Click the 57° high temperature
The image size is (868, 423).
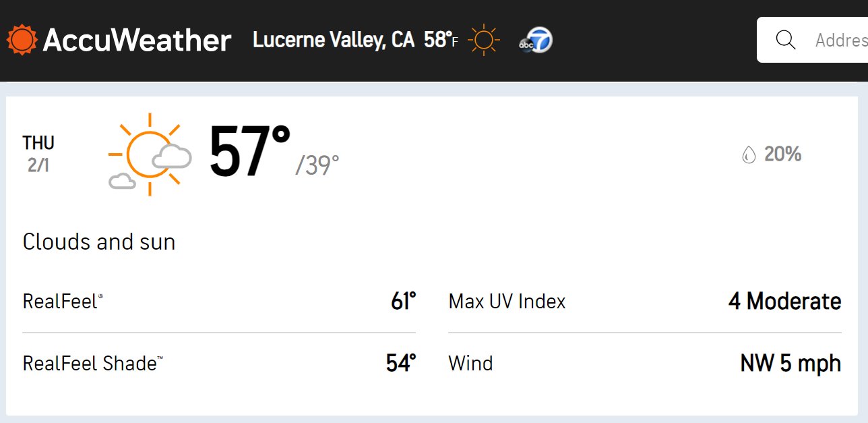[x=249, y=153]
